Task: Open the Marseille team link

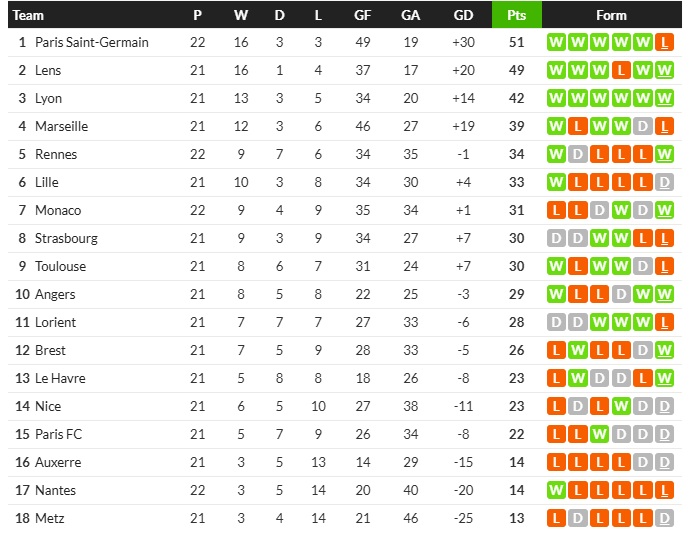Action: click(x=61, y=126)
